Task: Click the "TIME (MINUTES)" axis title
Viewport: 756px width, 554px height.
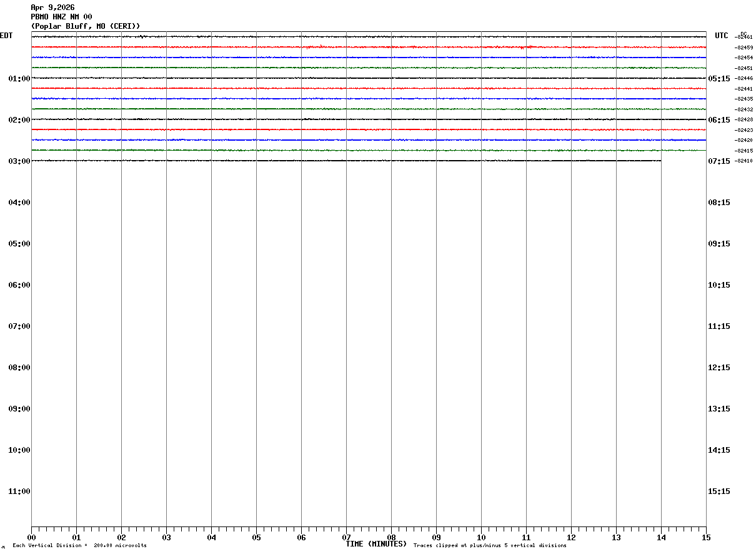Action: click(x=376, y=544)
